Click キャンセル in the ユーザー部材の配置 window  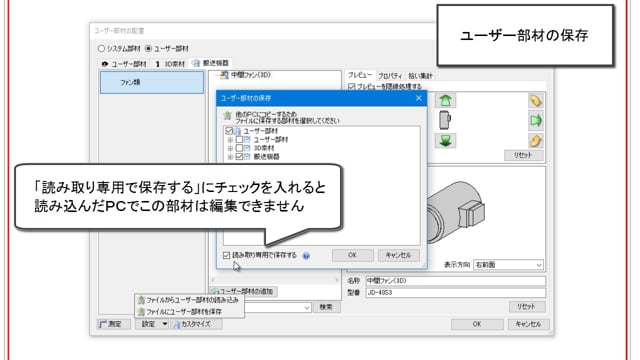528,324
